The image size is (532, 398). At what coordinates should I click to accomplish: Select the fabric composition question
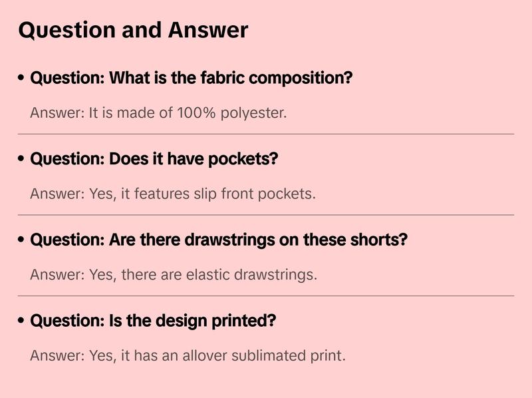coord(192,79)
